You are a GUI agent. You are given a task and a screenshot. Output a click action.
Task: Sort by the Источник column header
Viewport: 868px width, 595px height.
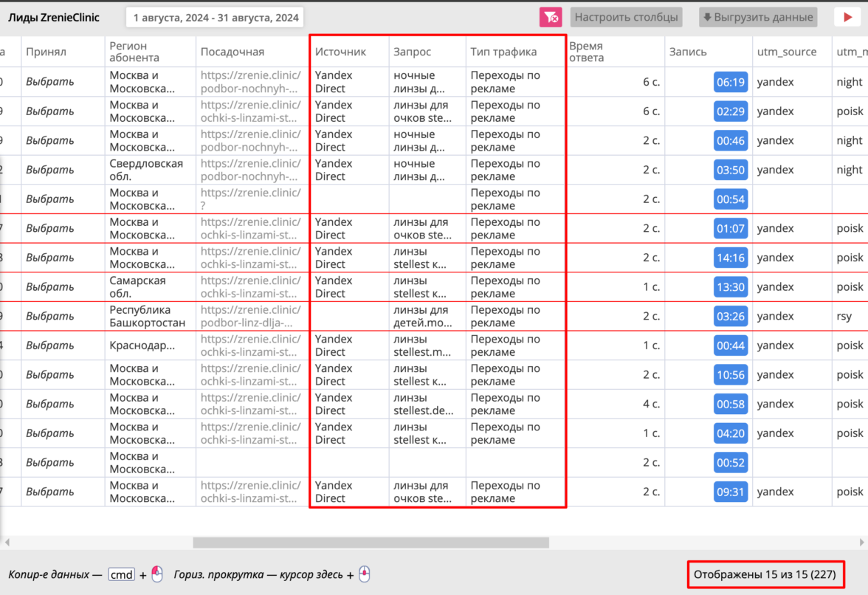coord(340,52)
